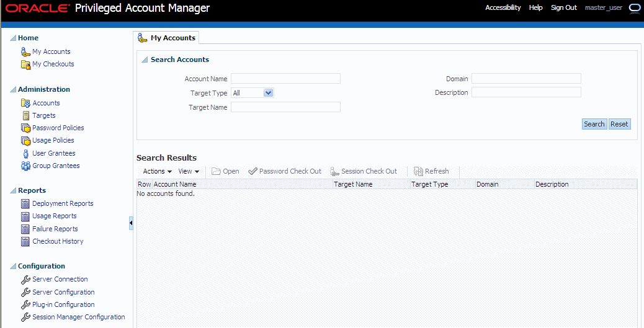Viewport: 644px width, 328px height.
Task: Click the Description input field
Action: [x=526, y=92]
